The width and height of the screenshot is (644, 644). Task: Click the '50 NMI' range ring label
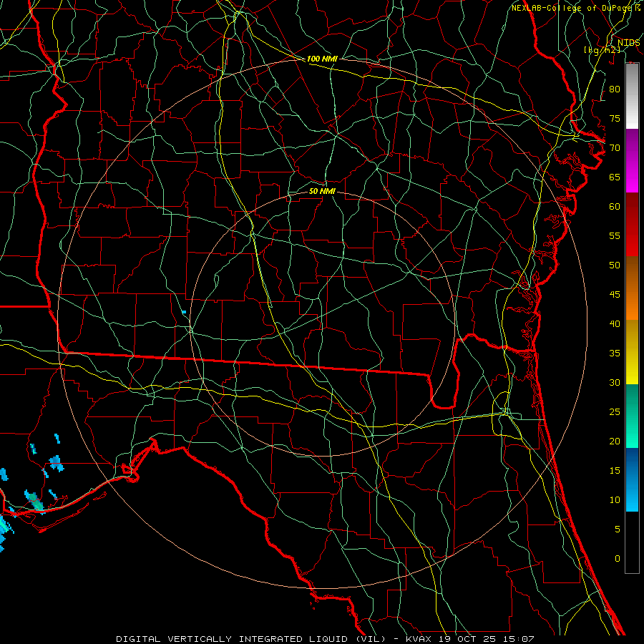(322, 192)
